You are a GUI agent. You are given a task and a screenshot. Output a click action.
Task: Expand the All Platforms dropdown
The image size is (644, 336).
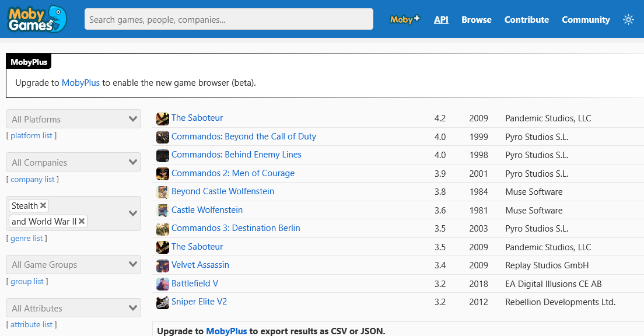(73, 119)
